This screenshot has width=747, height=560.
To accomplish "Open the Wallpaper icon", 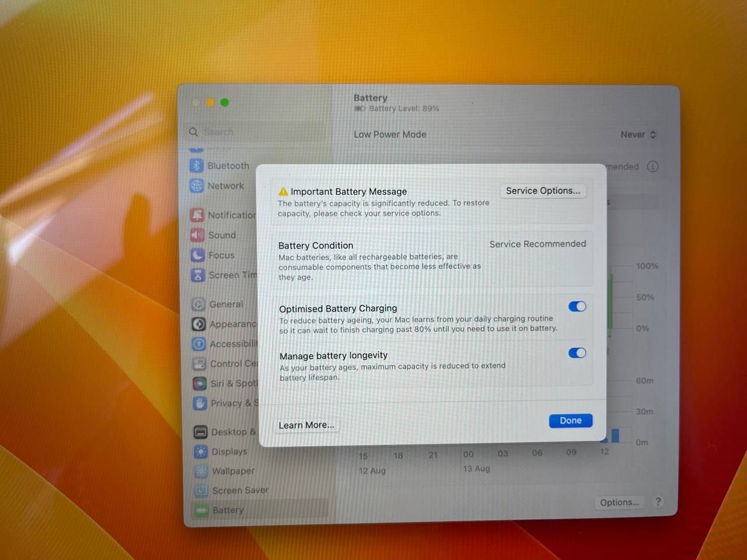I will (202, 471).
